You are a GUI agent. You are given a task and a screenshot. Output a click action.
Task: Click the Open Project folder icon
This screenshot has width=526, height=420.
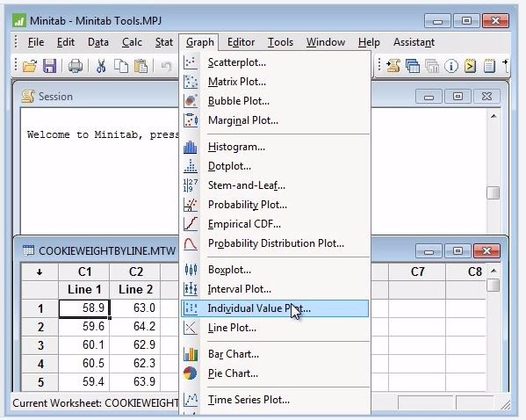30,66
